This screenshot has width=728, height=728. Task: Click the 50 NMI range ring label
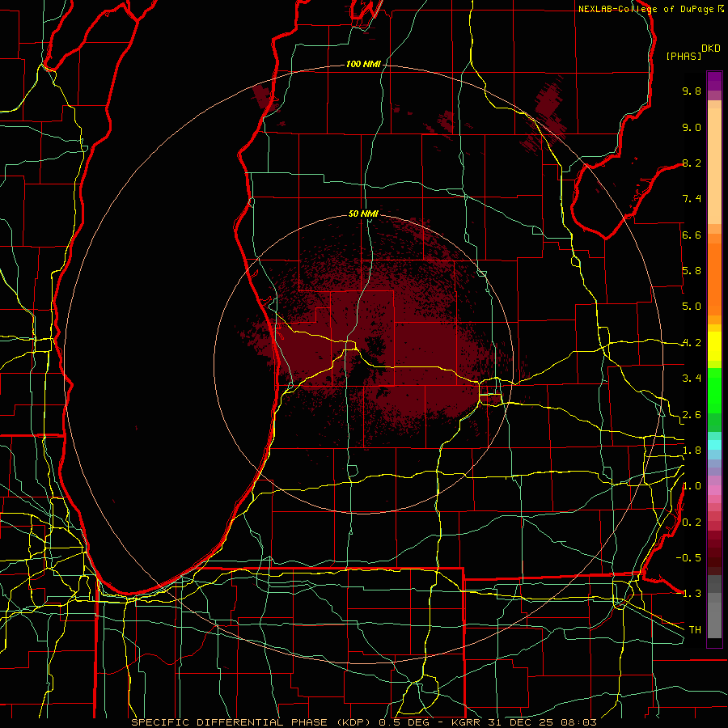pyautogui.click(x=363, y=214)
